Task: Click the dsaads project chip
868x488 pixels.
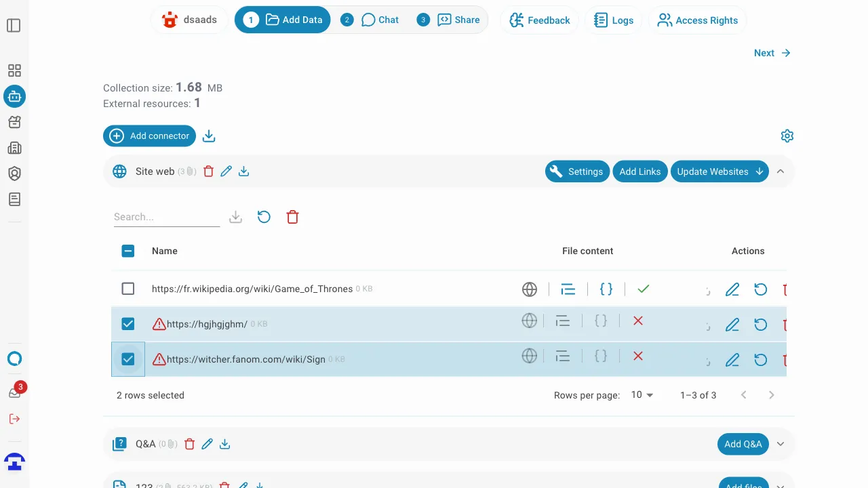Action: 190,20
